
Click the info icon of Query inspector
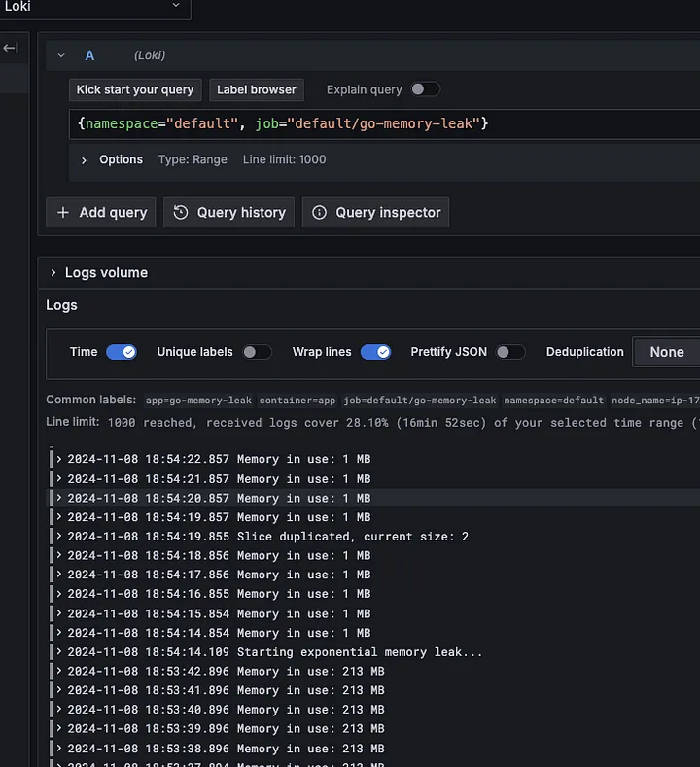click(x=320, y=212)
